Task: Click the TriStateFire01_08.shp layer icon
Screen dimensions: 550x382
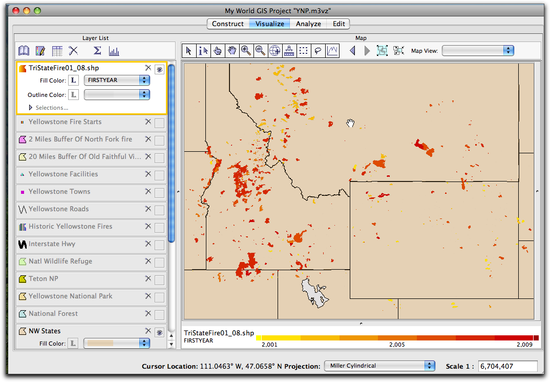Action: (x=22, y=68)
